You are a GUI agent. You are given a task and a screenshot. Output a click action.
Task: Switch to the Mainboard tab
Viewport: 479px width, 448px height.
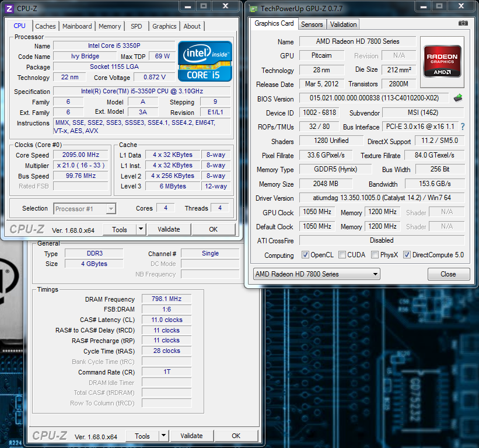coord(77,26)
